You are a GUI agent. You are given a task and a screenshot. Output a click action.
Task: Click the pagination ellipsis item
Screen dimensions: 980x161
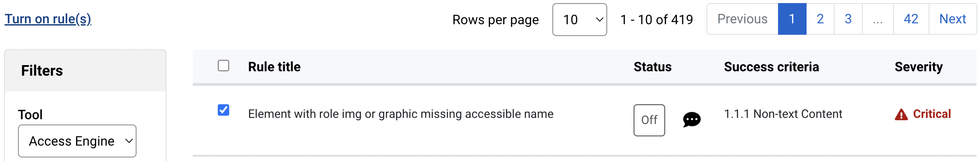point(878,19)
